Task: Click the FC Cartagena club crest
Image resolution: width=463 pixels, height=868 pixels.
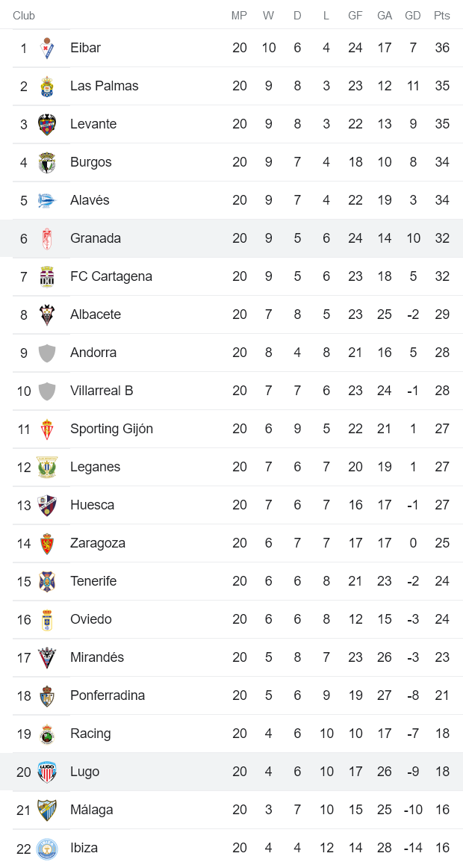Action: point(46,276)
